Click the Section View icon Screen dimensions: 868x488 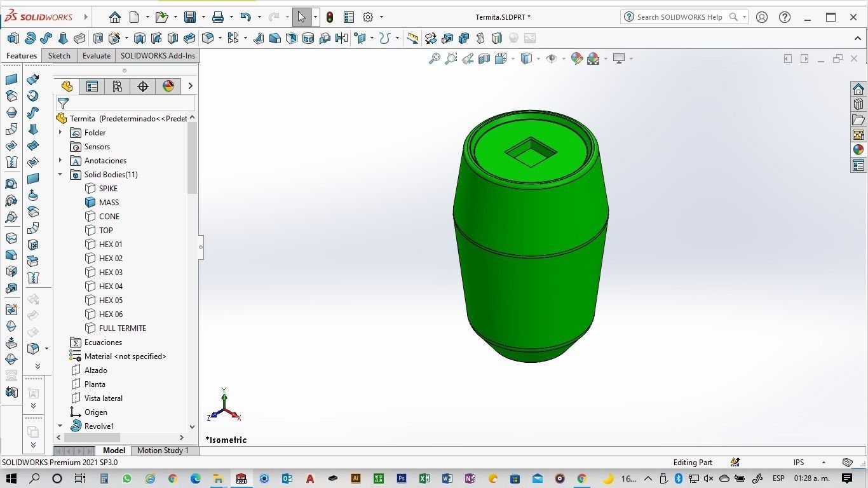484,58
